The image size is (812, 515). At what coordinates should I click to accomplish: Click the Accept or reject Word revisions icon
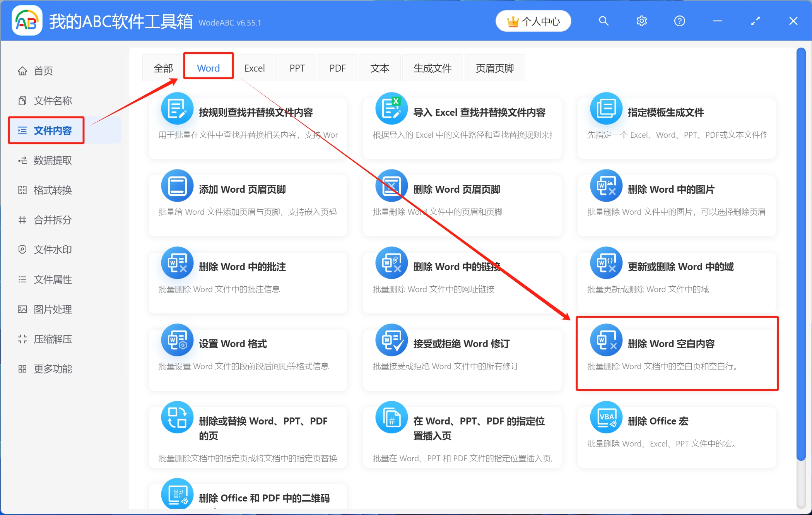click(391, 340)
